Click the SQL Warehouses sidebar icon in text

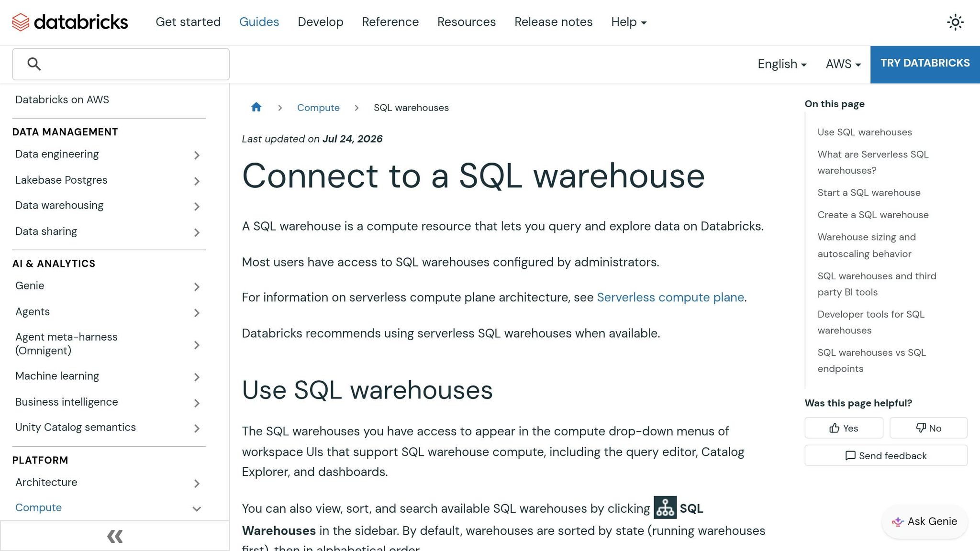click(x=665, y=507)
